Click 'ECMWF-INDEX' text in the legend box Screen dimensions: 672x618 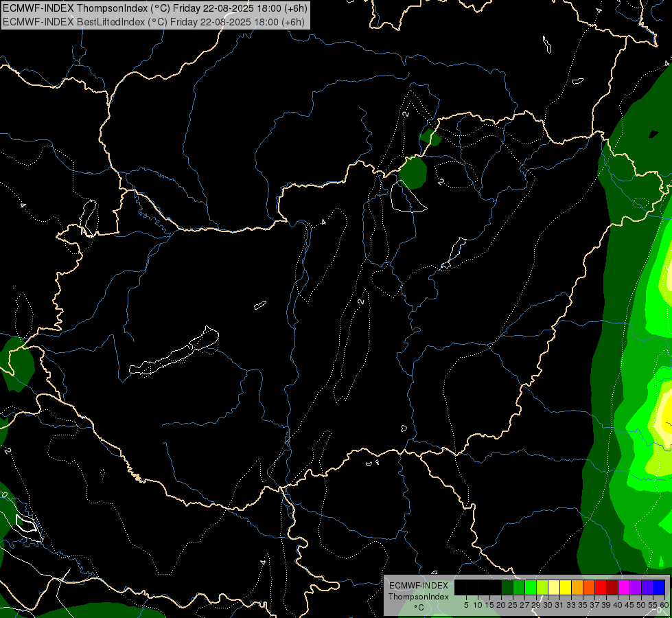click(x=419, y=586)
